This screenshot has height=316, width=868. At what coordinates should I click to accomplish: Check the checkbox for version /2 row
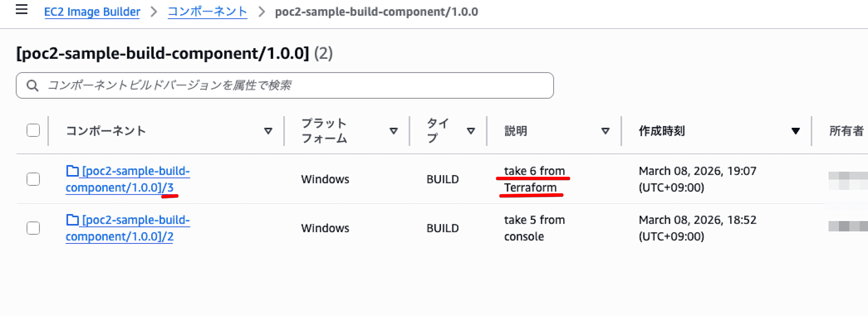[33, 228]
